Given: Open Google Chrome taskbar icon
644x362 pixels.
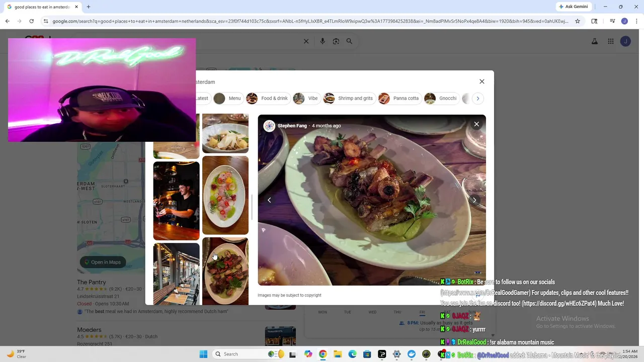Looking at the screenshot, I should (x=323, y=354).
